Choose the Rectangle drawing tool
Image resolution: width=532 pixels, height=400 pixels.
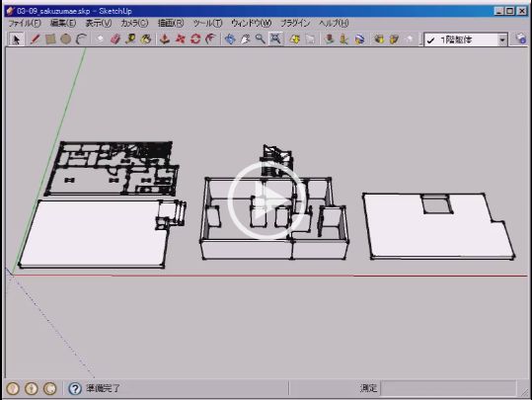pos(50,40)
